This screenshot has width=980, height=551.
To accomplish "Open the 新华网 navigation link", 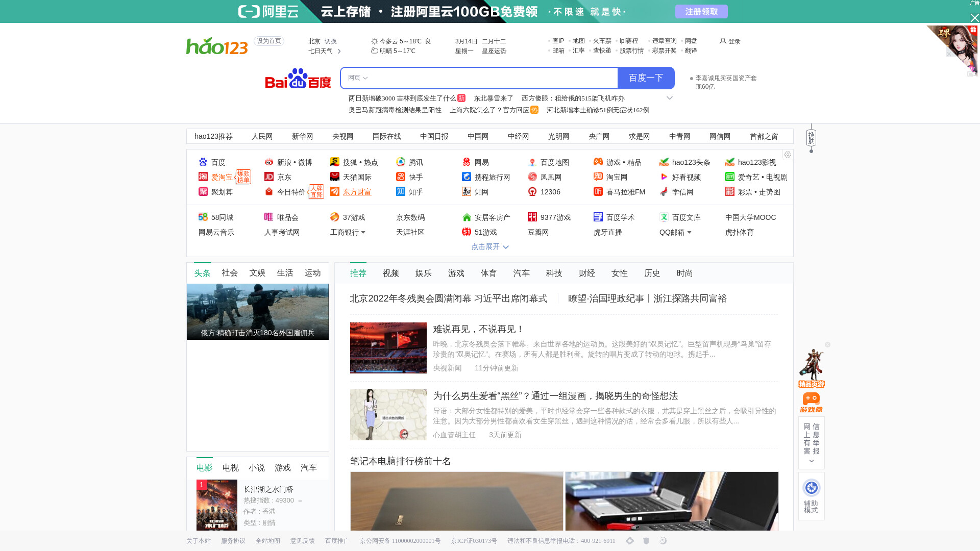I will 303,136.
